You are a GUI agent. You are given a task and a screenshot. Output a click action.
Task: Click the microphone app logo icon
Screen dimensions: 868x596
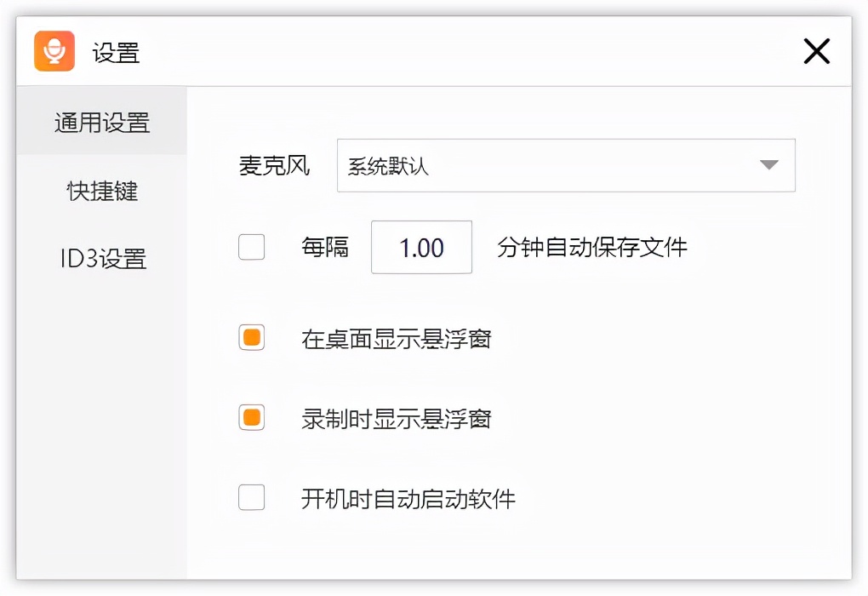coord(54,51)
